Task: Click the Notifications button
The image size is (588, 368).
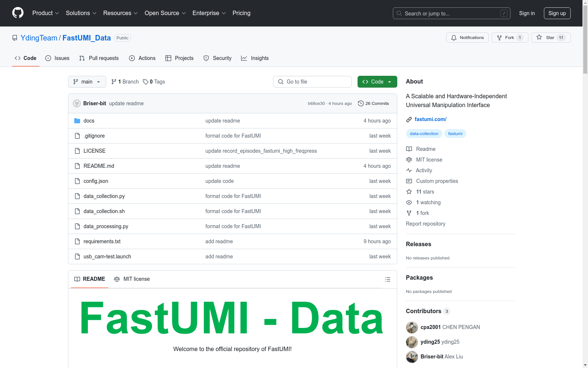Action: [467, 38]
